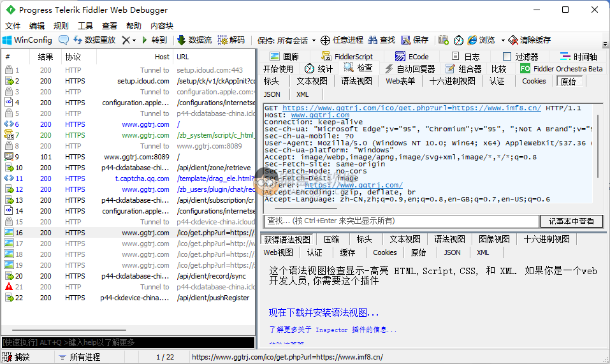Open the 组合器 composer tab
The image size is (610, 364).
(x=463, y=69)
